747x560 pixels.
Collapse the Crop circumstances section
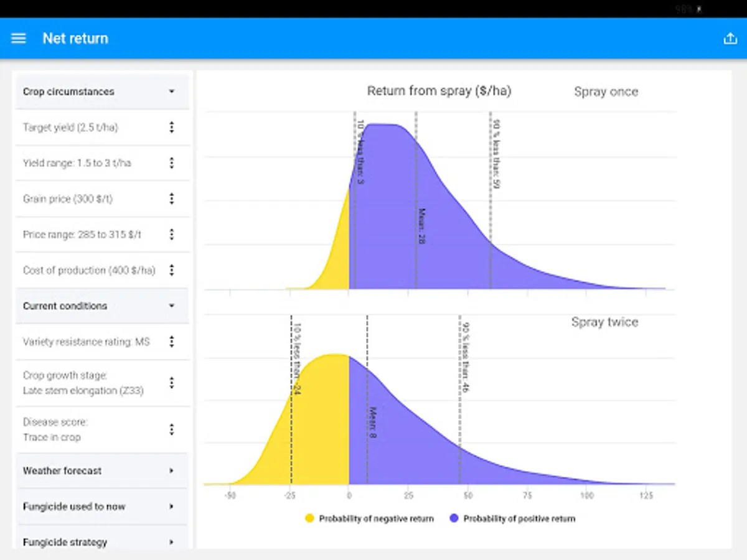coord(172,91)
